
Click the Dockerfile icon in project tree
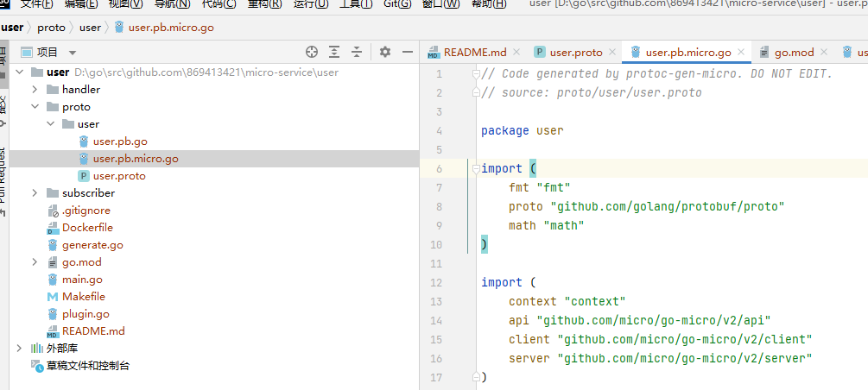(x=53, y=228)
